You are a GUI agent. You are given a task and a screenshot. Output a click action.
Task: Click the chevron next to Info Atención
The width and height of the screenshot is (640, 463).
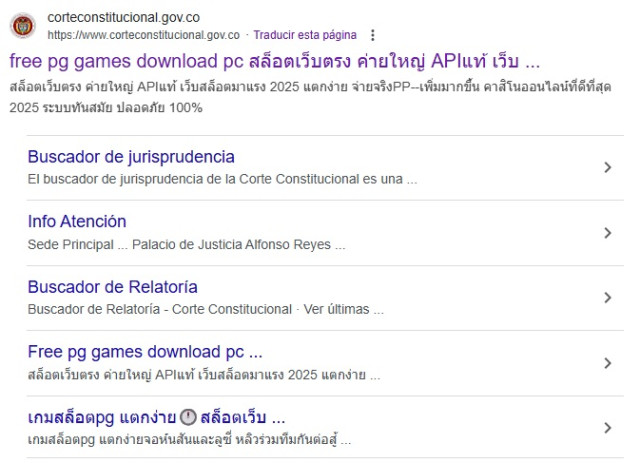coord(607,233)
